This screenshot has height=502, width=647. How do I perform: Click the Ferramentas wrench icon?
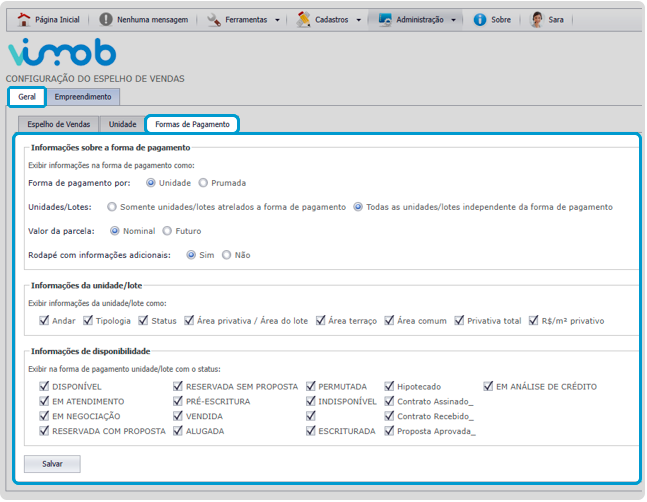[213, 19]
